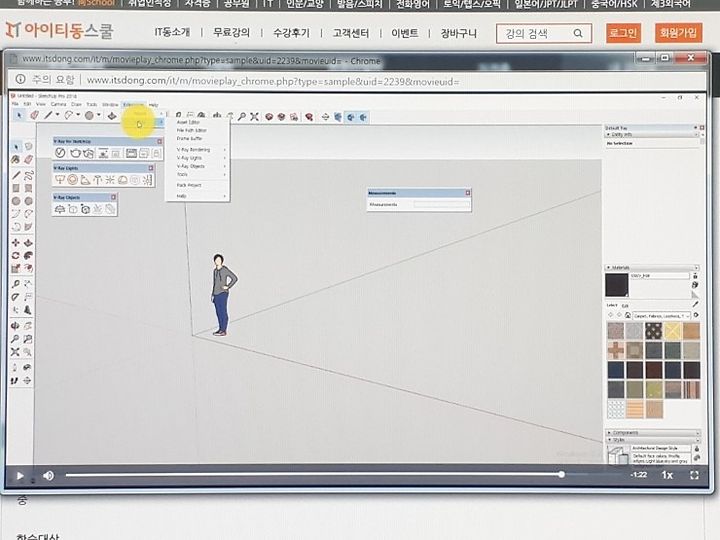Choose Asset Editor in the Extensions submenu
Screen dimensions: 720x540
[188, 122]
